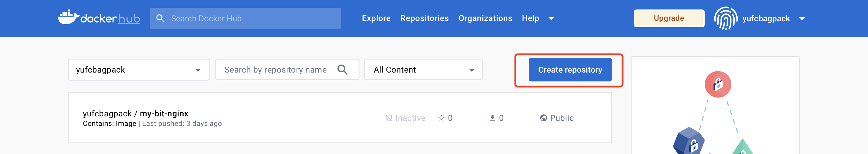Expand the yufcbagpack namespace dropdown
This screenshot has width=868, height=154.
tap(198, 70)
